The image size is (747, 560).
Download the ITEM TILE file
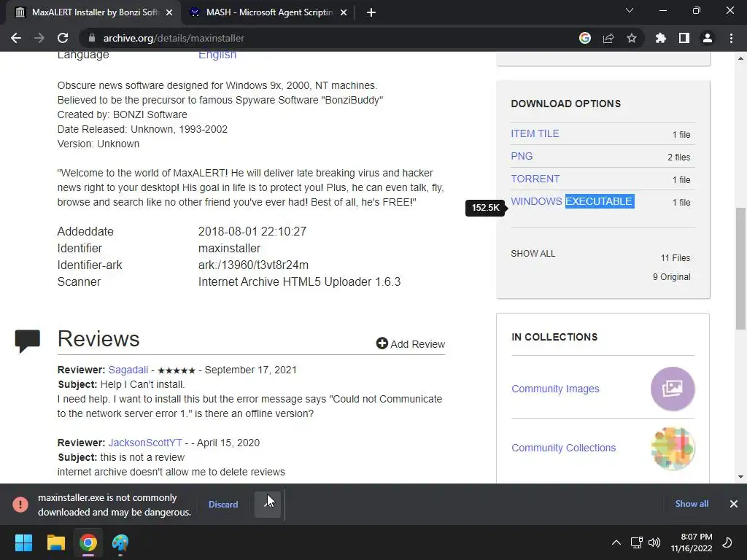click(535, 134)
